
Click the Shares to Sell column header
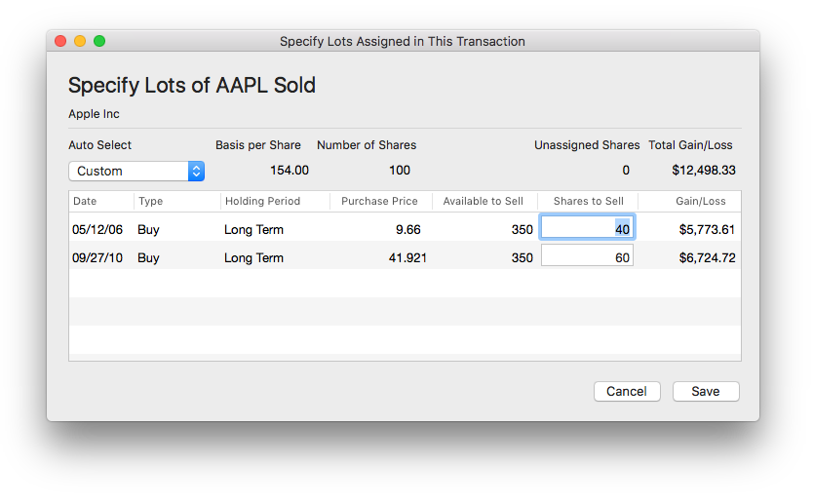pos(588,201)
